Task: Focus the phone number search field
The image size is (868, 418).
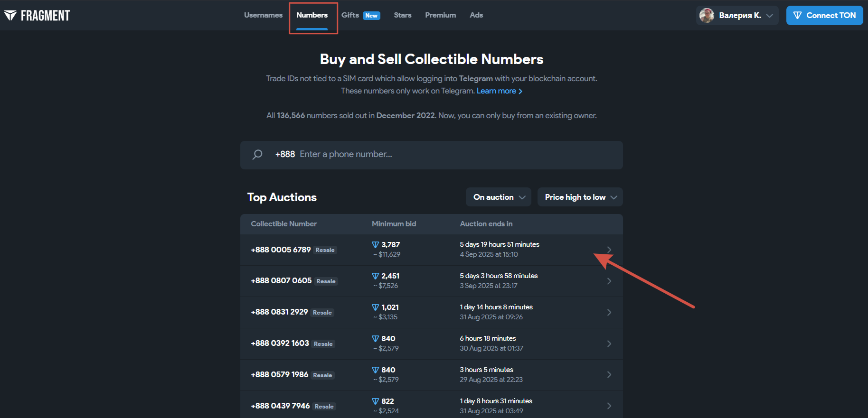Action: click(432, 155)
